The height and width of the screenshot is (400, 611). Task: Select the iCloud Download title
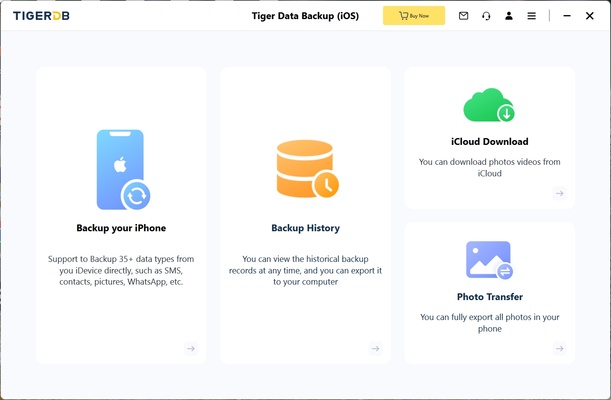pos(490,141)
